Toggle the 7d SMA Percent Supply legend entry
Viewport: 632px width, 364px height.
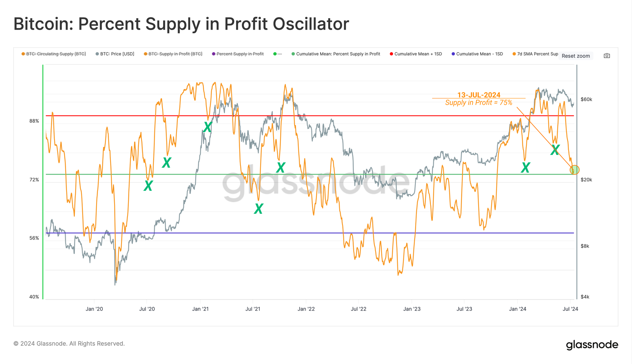[x=535, y=54]
